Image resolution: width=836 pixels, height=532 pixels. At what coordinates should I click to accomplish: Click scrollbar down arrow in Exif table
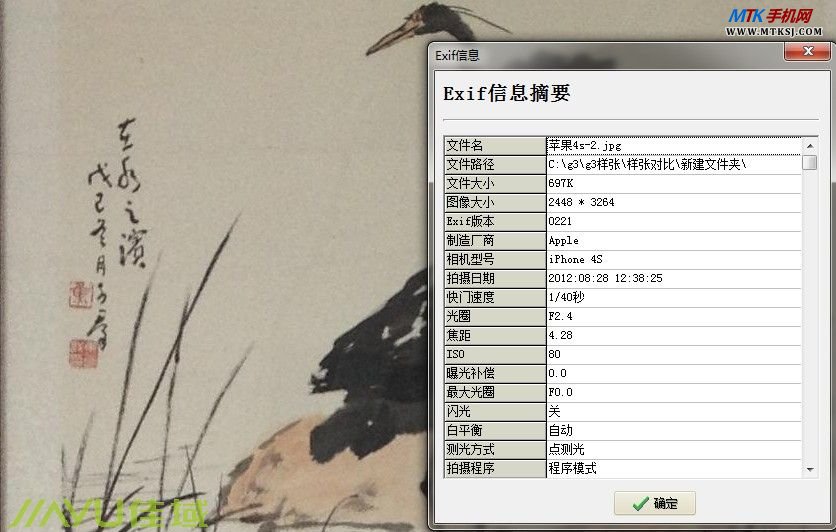click(810, 470)
